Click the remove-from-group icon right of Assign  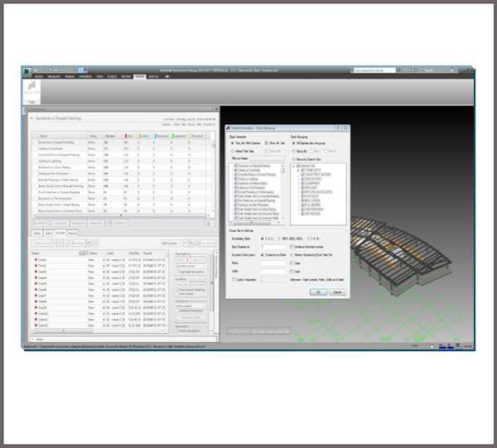(x=89, y=243)
